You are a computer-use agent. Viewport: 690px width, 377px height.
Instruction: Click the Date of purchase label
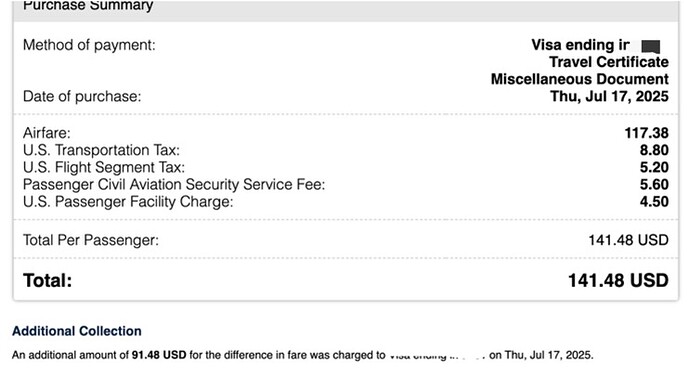[82, 96]
